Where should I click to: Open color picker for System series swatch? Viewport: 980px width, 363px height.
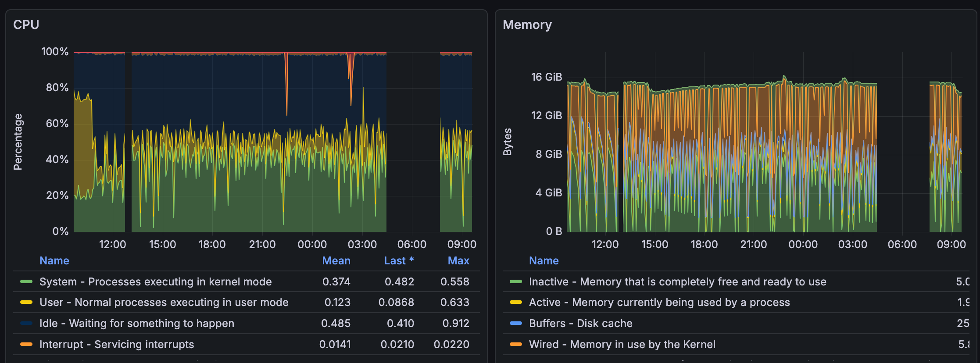point(26,281)
